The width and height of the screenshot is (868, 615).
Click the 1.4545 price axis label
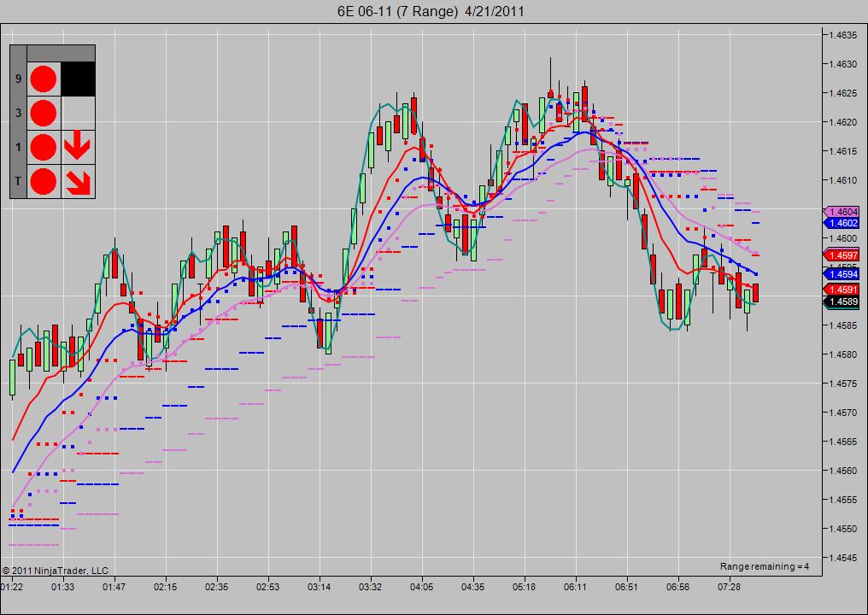[x=843, y=558]
